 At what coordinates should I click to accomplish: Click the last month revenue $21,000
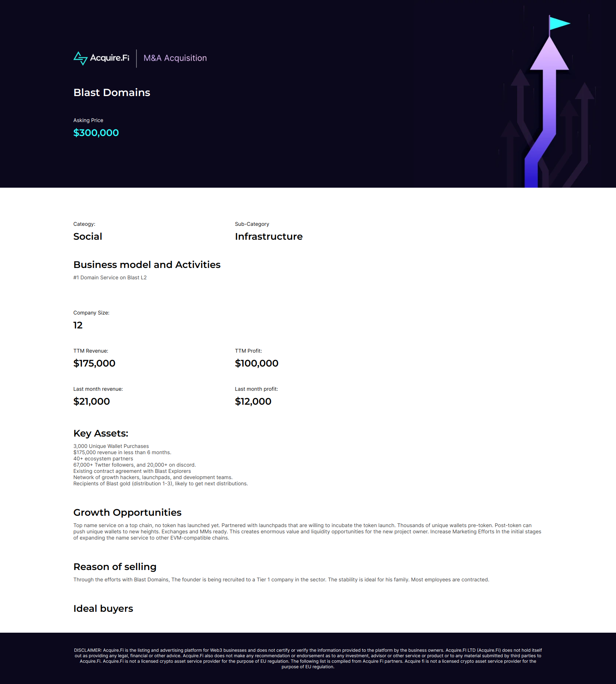coord(91,401)
